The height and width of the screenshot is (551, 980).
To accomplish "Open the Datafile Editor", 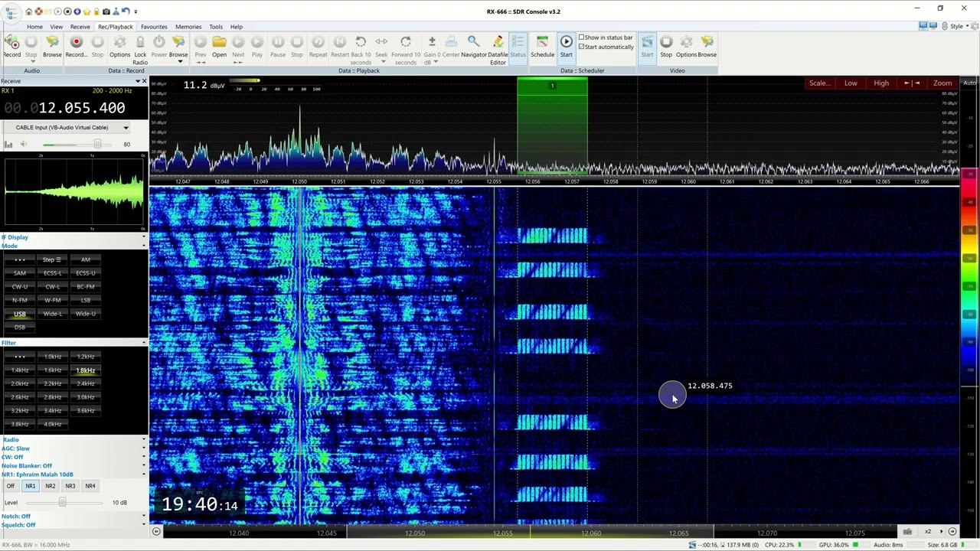I will [498, 49].
